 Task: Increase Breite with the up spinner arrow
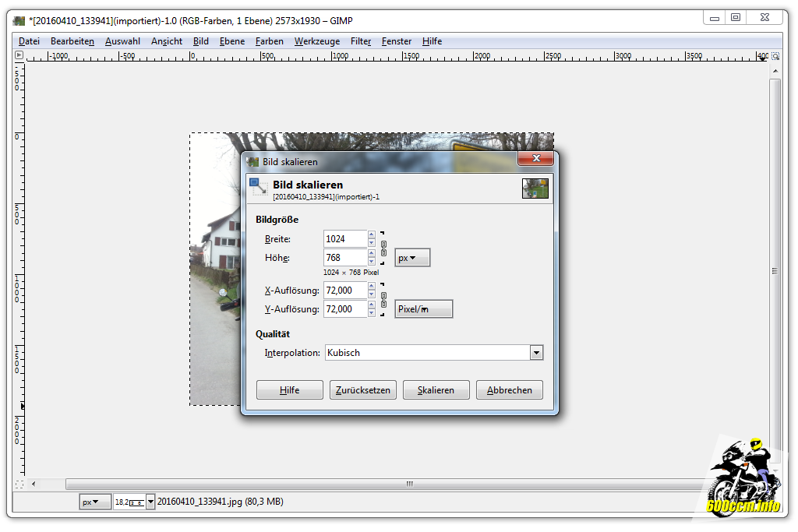coord(372,234)
